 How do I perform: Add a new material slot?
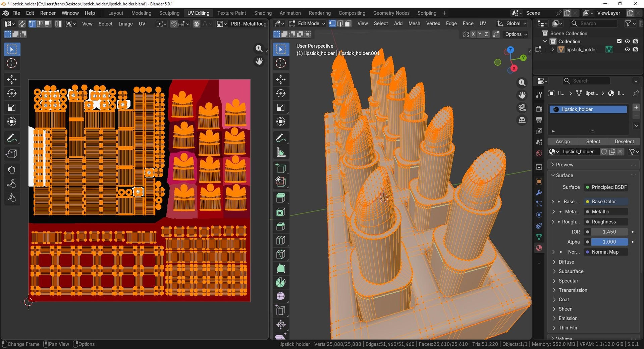[636, 107]
